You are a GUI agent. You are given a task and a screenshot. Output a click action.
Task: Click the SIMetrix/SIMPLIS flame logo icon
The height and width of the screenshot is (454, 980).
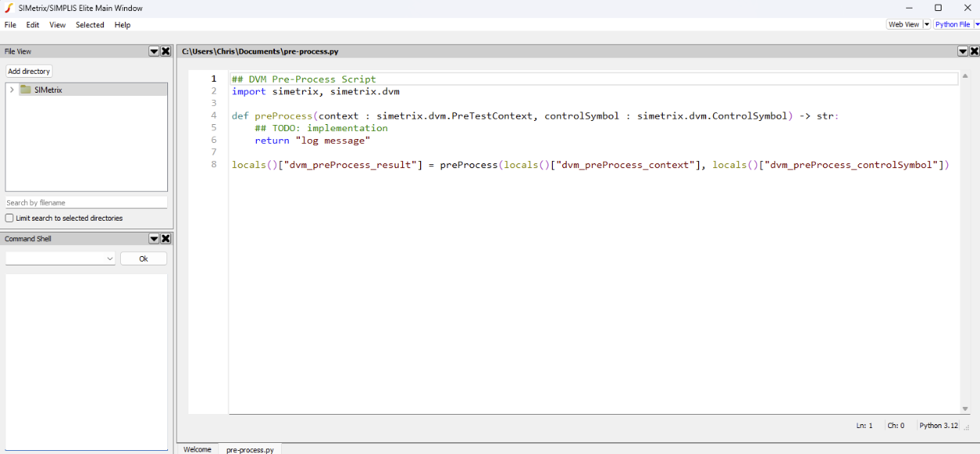pos(8,8)
